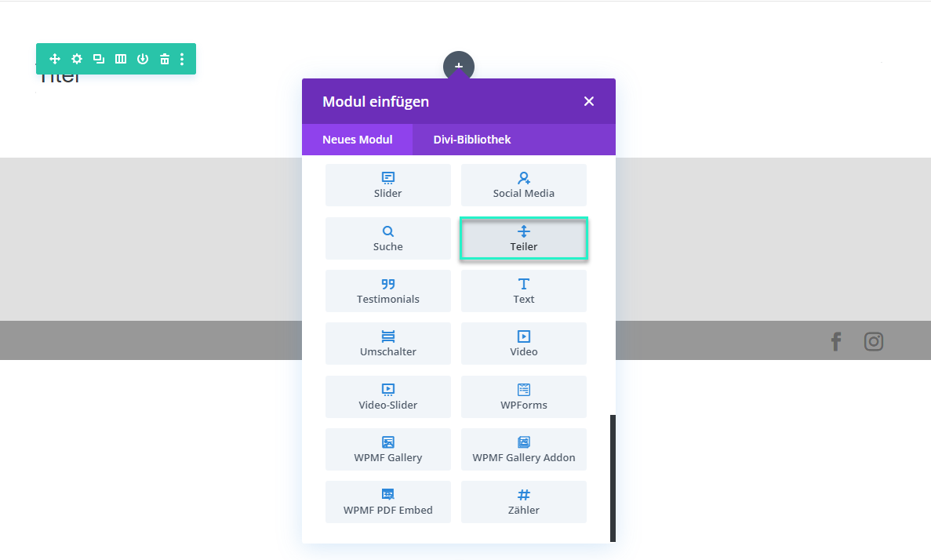Viewport: 931px width, 560px height.
Task: Select the Teiler divider module
Action: (524, 238)
